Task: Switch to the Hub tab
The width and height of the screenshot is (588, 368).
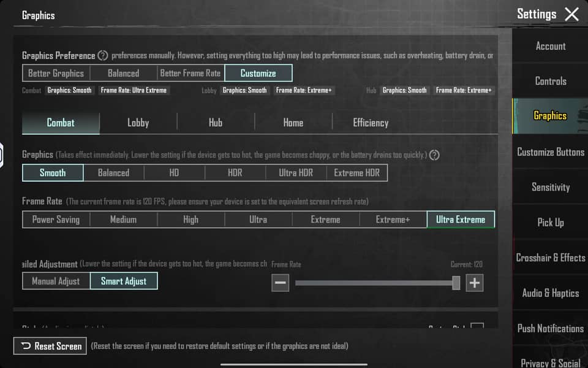Action: [216, 123]
